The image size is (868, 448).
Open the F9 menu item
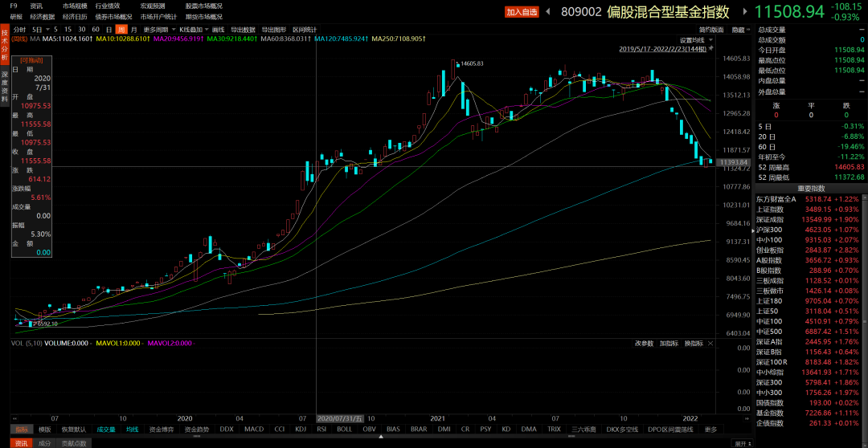pyautogui.click(x=14, y=6)
